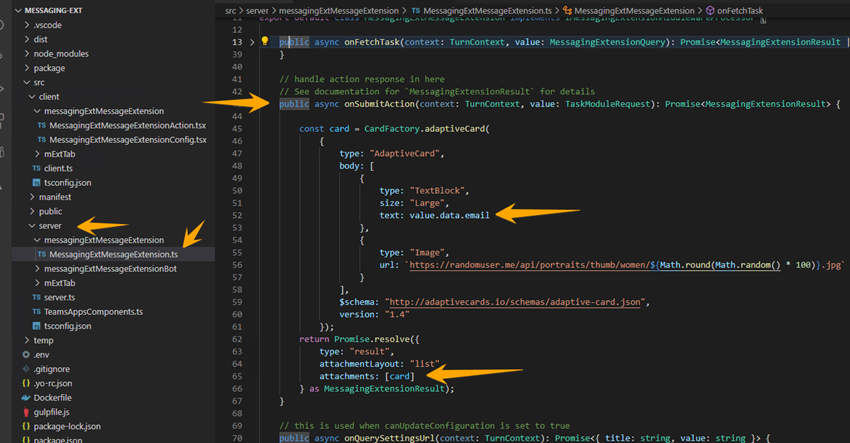
Task: Click the gulp icon beside gulpfile.js
Action: pos(26,412)
